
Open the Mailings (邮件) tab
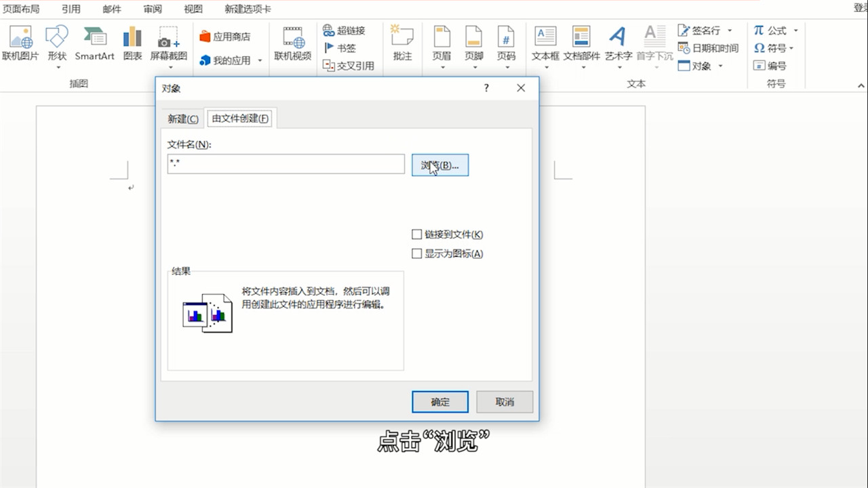pos(112,9)
